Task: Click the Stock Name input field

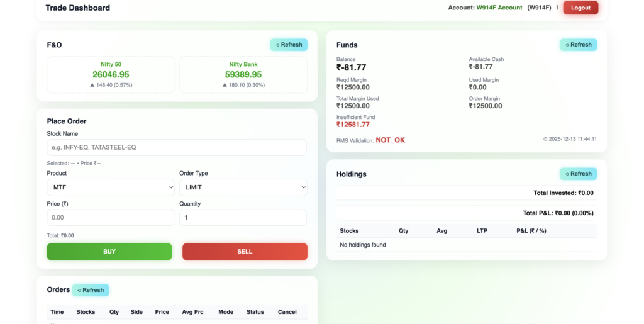Action: pos(176,147)
